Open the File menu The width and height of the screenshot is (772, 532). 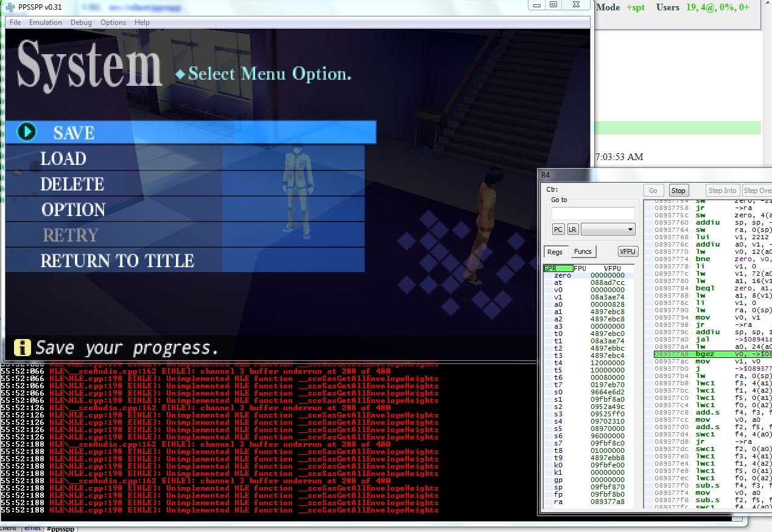[x=15, y=23]
